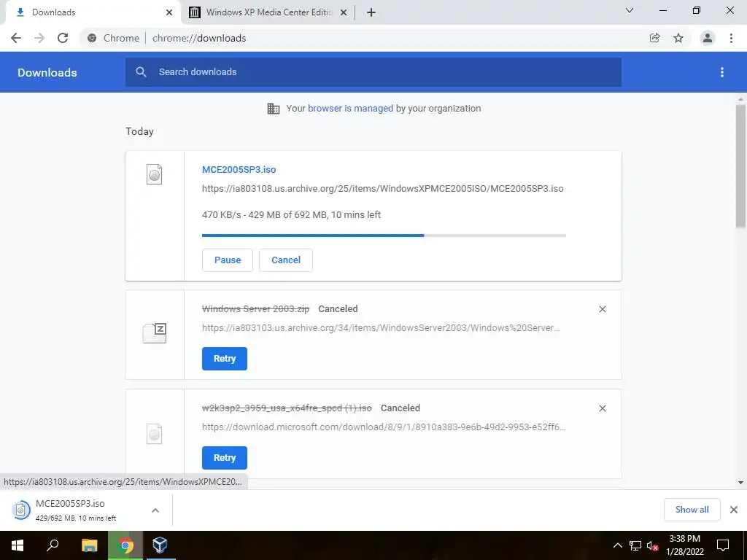
Task: Click the Downloads page title
Action: 47,72
